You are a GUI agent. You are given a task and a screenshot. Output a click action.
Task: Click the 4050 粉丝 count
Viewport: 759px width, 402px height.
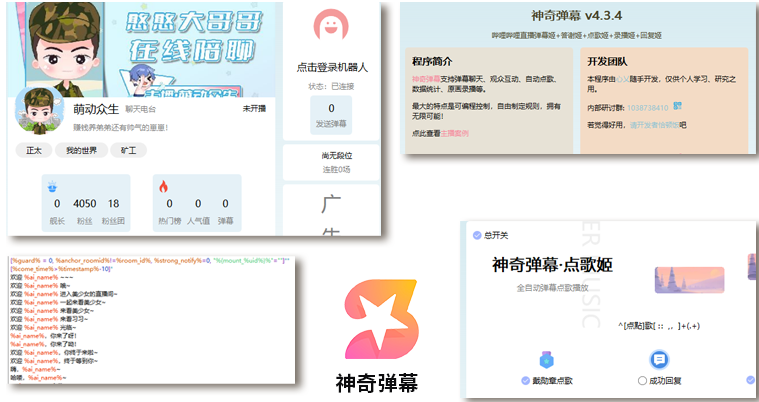[x=85, y=203]
